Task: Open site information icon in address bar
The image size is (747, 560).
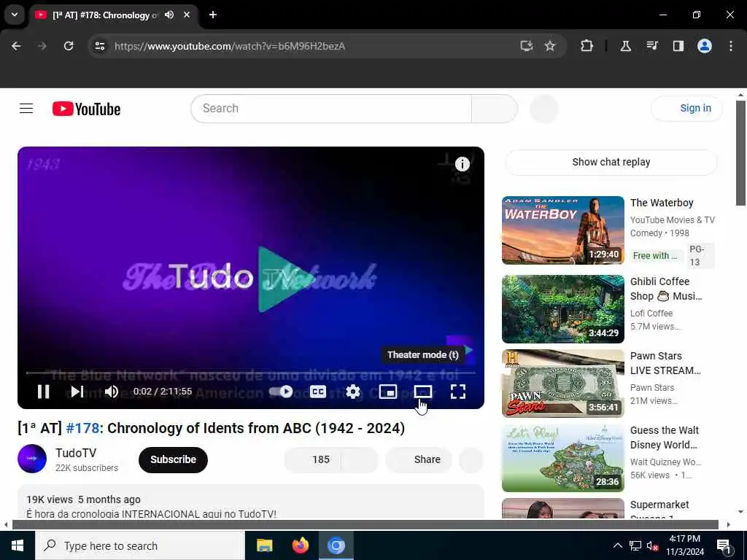Action: (x=99, y=46)
